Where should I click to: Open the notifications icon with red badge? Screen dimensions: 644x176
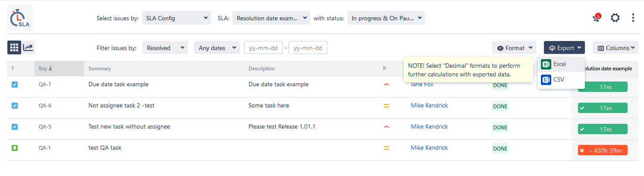click(597, 18)
